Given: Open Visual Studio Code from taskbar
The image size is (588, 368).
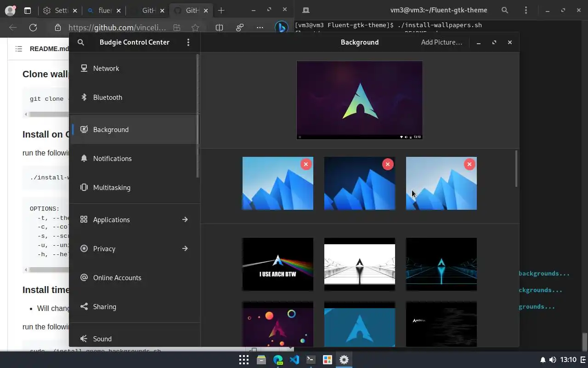Looking at the screenshot, I should [294, 360].
